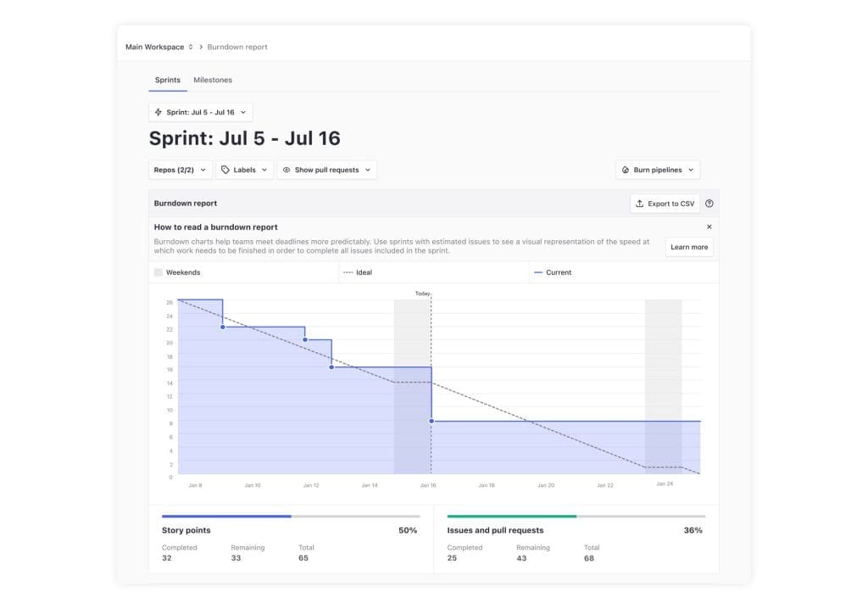Click the data point at 22 points
This screenshot has width=868, height=604.
coord(223,327)
